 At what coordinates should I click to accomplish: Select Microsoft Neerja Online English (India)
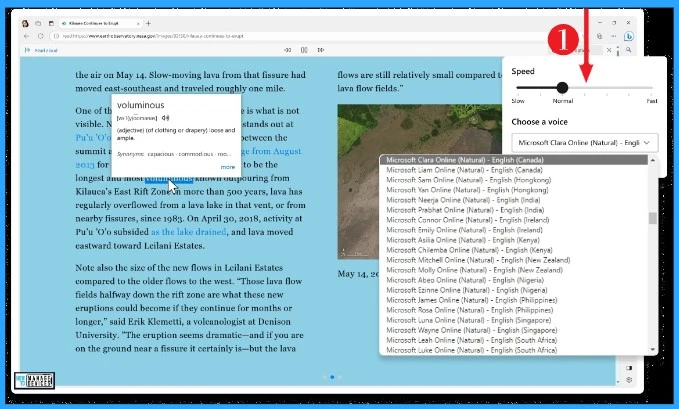pyautogui.click(x=514, y=200)
